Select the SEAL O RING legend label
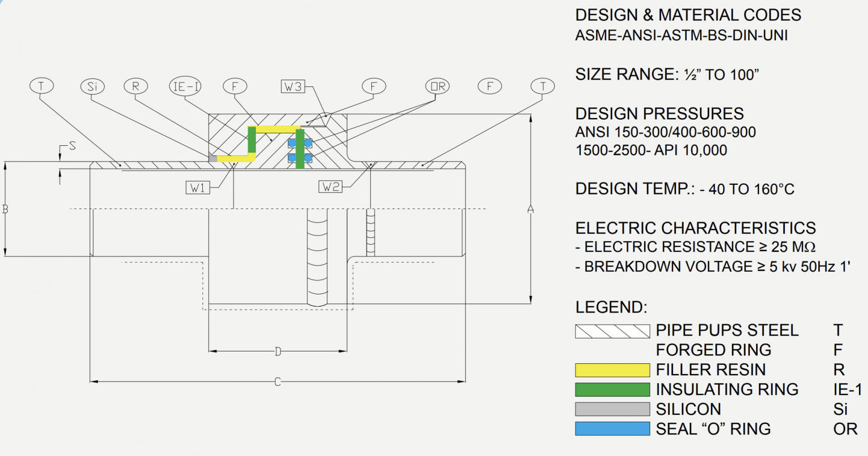 [x=713, y=428]
